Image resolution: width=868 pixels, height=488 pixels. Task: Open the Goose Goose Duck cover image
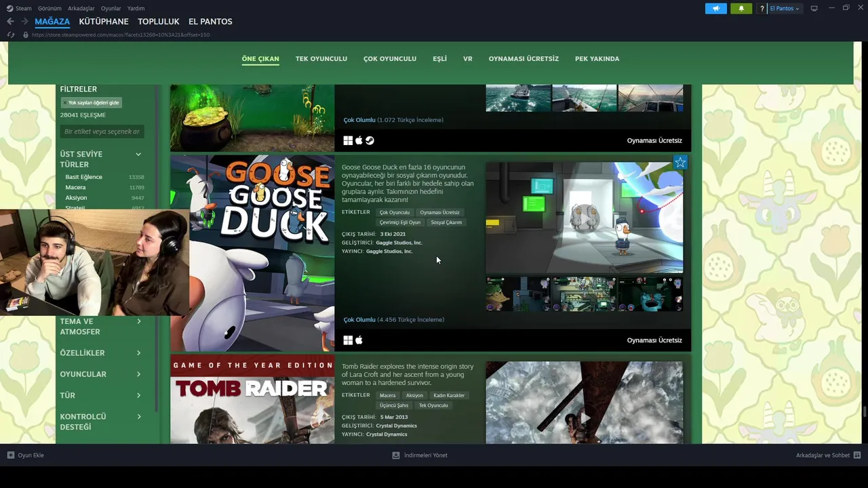pos(252,253)
